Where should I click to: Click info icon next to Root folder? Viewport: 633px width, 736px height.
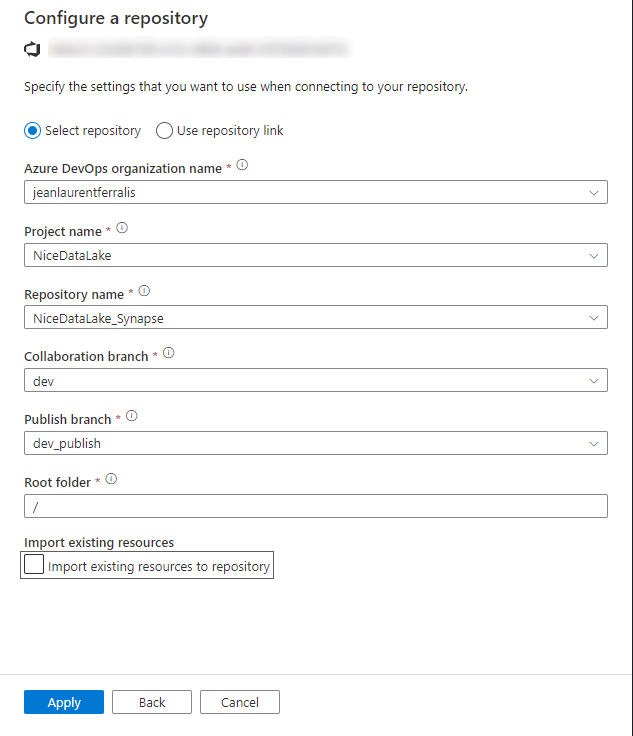coord(111,479)
